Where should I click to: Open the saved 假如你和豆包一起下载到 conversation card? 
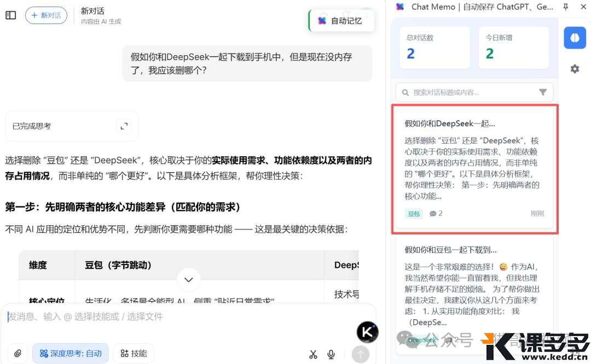(x=474, y=295)
